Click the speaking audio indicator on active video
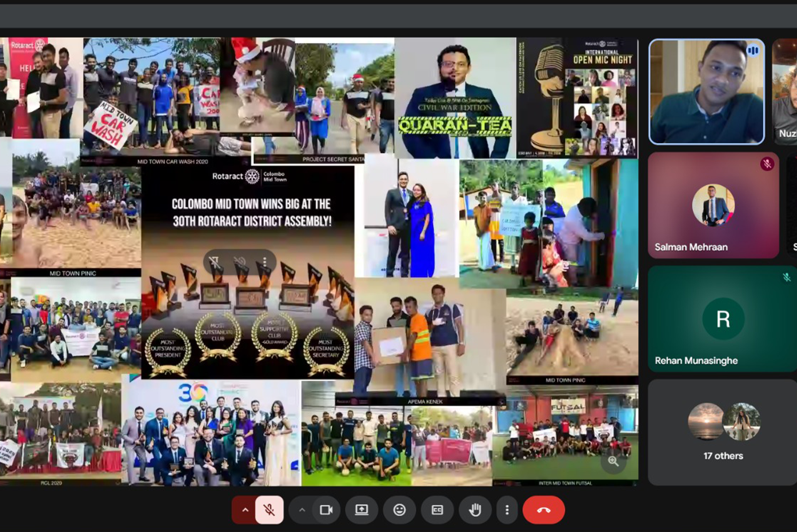This screenshot has height=532, width=797. [x=753, y=50]
